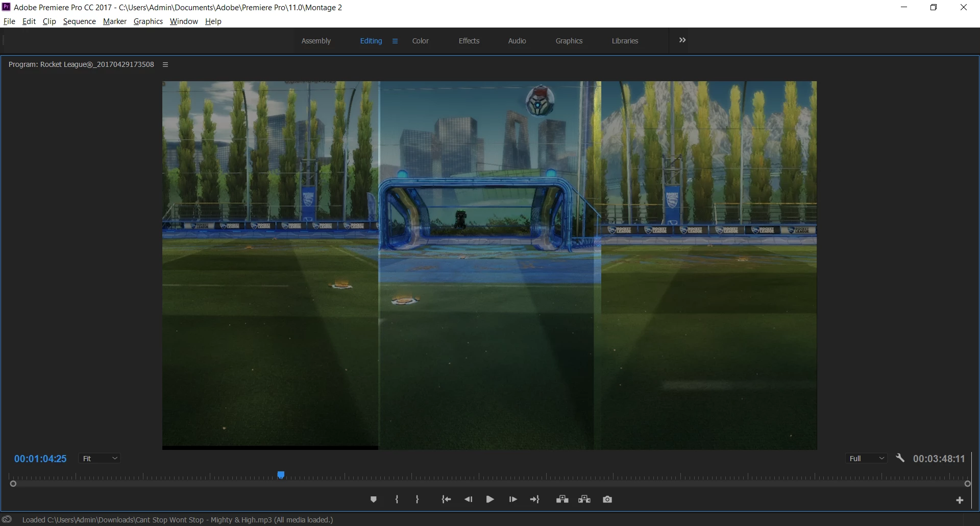
Task: Click the left zoom scroll bar handle
Action: [13, 484]
